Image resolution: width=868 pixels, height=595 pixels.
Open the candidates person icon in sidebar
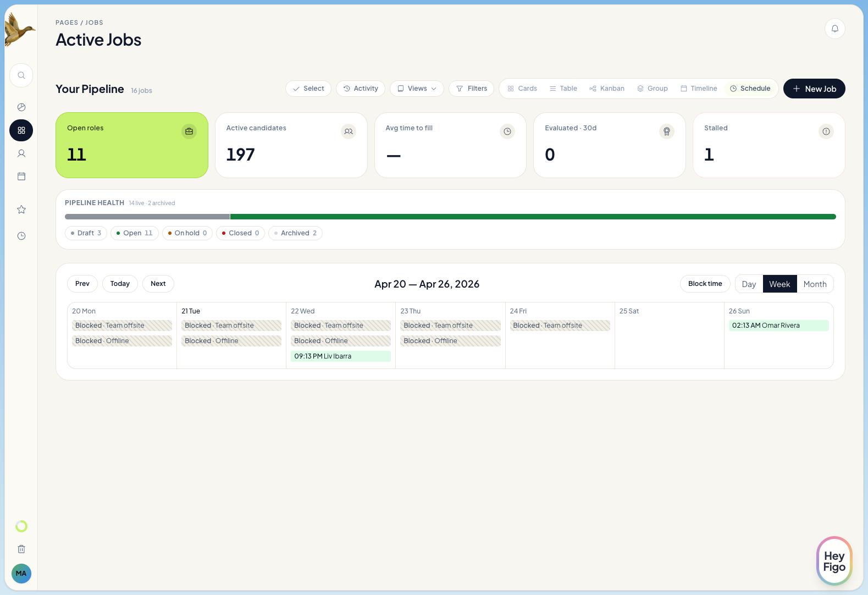(x=21, y=153)
